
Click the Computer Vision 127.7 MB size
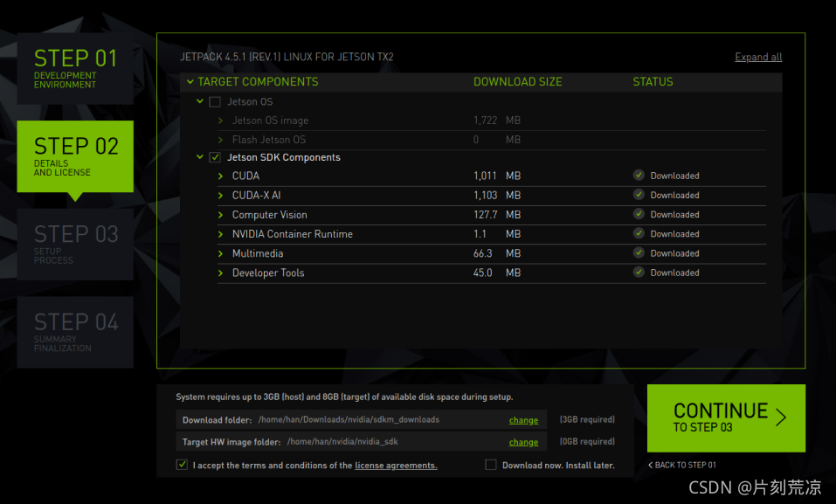(x=497, y=215)
